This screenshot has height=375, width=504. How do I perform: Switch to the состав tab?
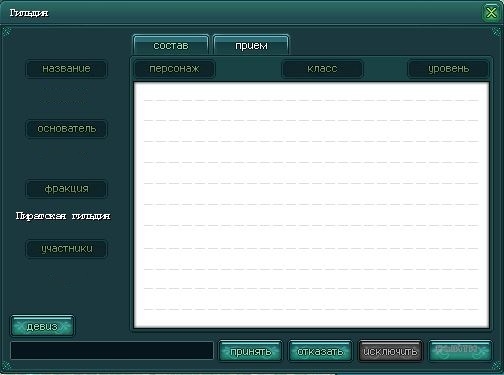pos(171,45)
